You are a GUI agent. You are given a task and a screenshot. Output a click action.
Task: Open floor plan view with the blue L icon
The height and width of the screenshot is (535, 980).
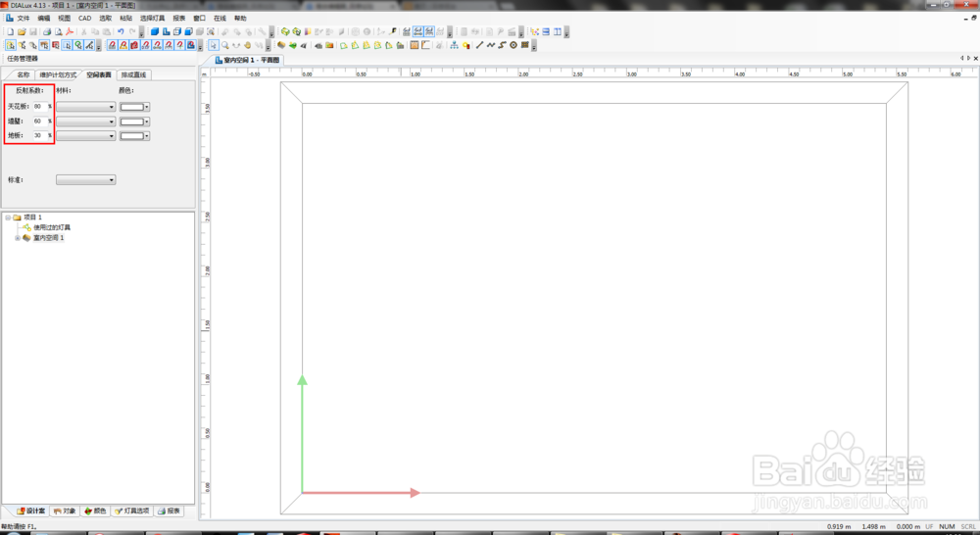point(167,31)
